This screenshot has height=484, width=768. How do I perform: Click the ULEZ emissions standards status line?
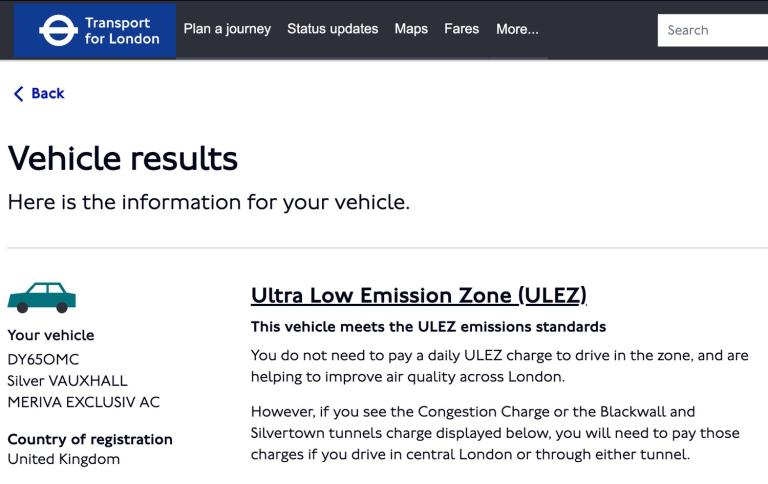tap(428, 327)
